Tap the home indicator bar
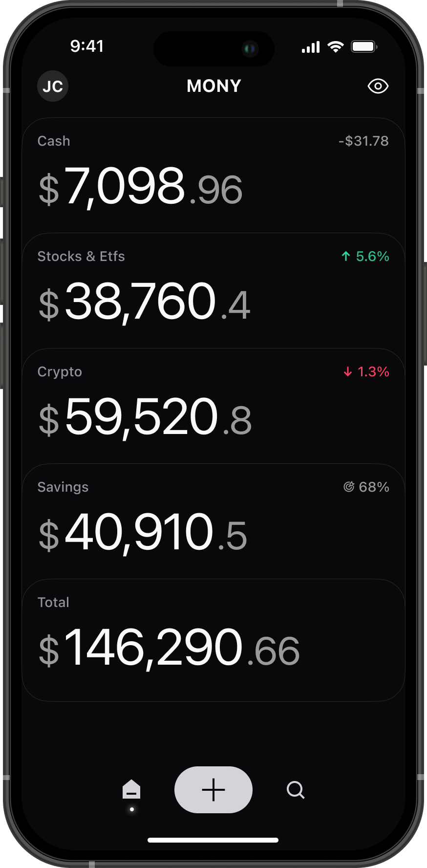This screenshot has width=427, height=868. [x=213, y=840]
